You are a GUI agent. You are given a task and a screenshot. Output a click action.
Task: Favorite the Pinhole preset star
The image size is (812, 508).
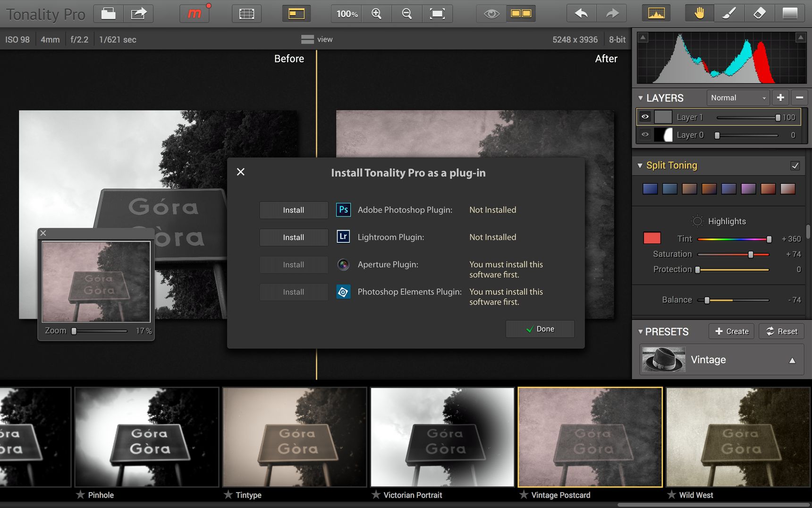(81, 495)
